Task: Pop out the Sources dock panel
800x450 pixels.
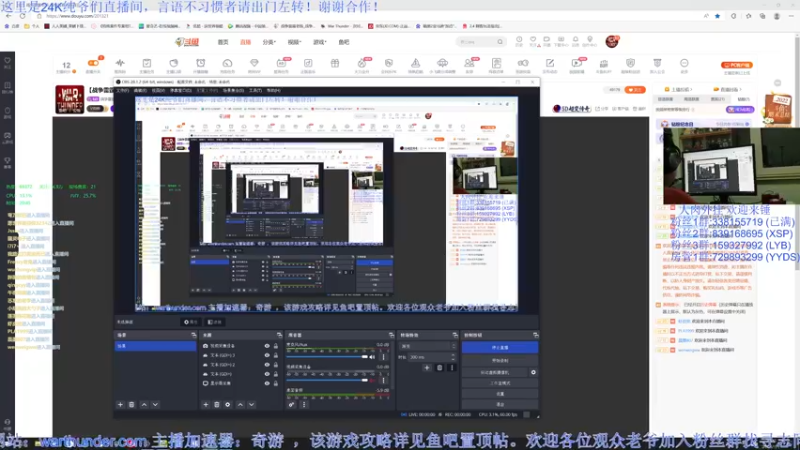Action: [x=279, y=335]
